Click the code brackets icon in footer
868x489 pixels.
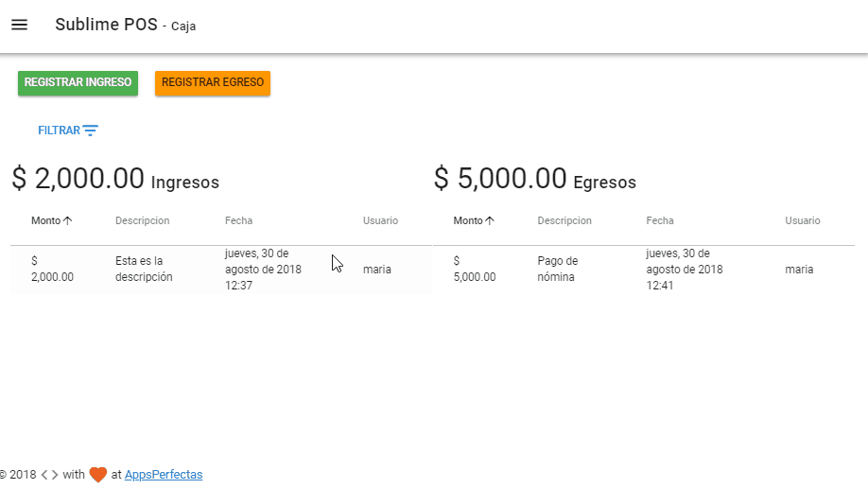tap(49, 475)
